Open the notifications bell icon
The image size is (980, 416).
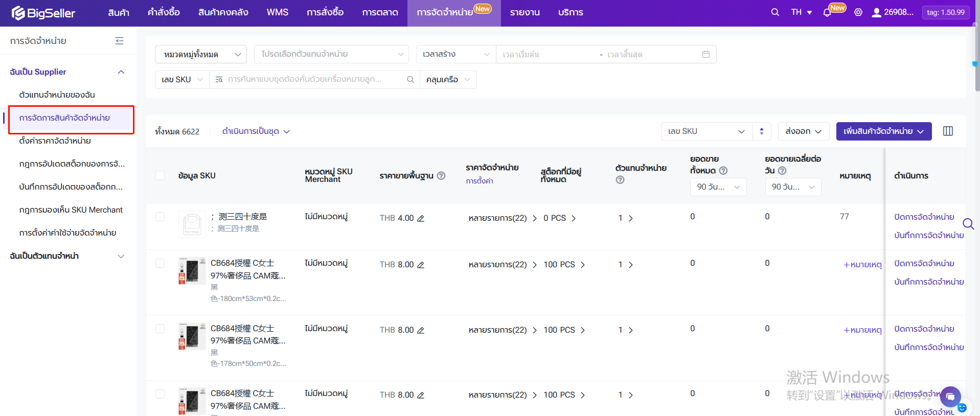click(827, 13)
